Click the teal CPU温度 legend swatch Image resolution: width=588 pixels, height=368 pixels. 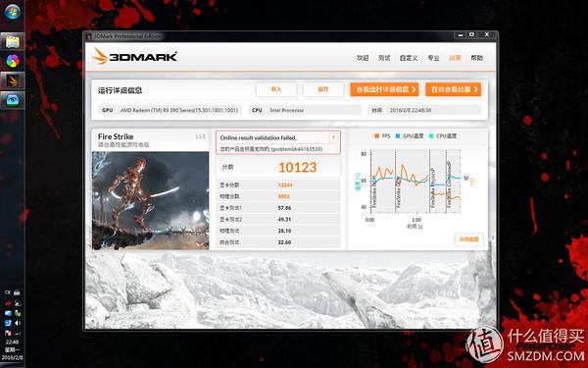431,136
